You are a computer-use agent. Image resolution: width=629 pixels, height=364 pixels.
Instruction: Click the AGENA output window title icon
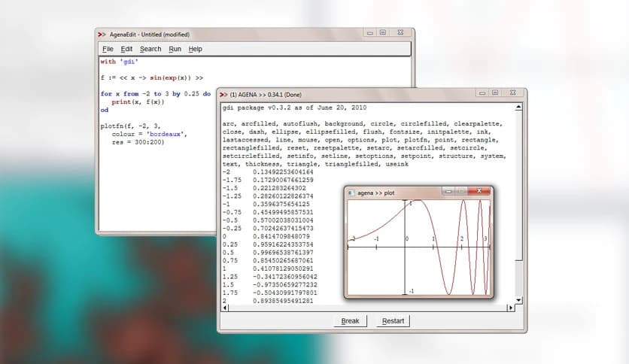[223, 95]
